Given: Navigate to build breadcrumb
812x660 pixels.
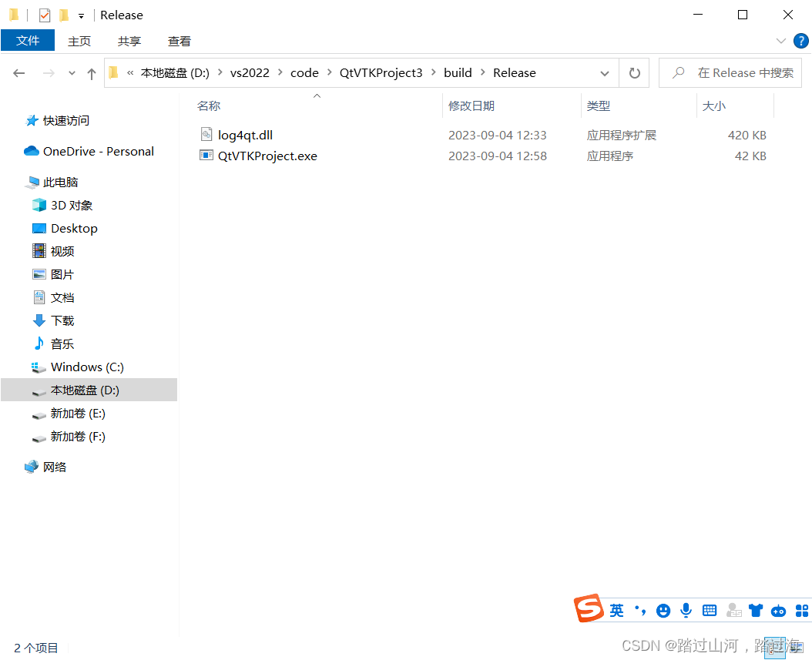Looking at the screenshot, I should 458,73.
